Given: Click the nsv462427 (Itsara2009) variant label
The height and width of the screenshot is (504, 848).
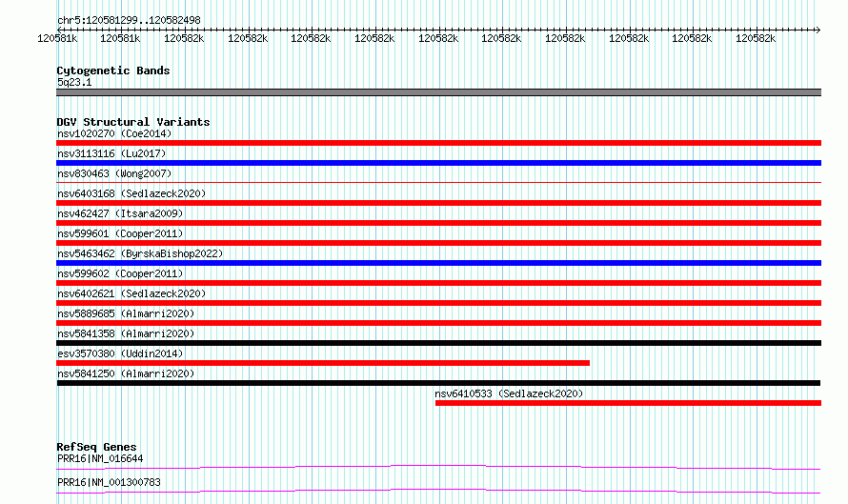Looking at the screenshot, I should (x=120, y=213).
